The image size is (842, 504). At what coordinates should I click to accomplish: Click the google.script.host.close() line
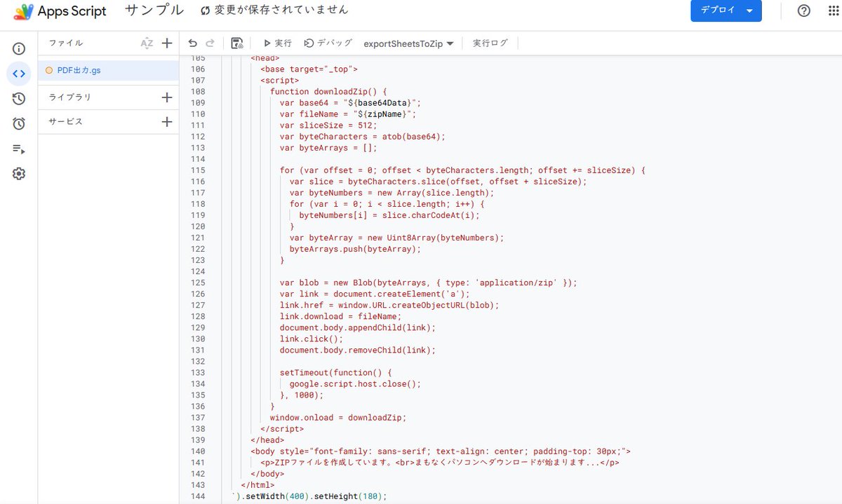(355, 383)
